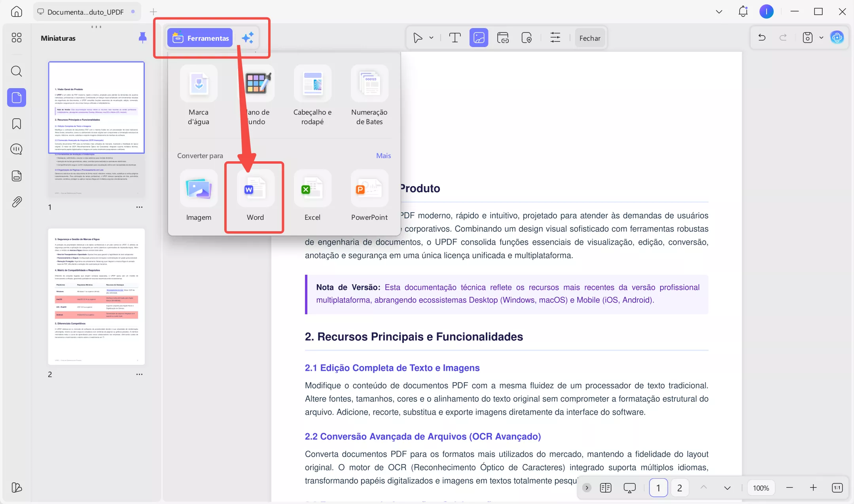Open the Ferramentas tools menu
The image size is (854, 504).
pos(200,38)
